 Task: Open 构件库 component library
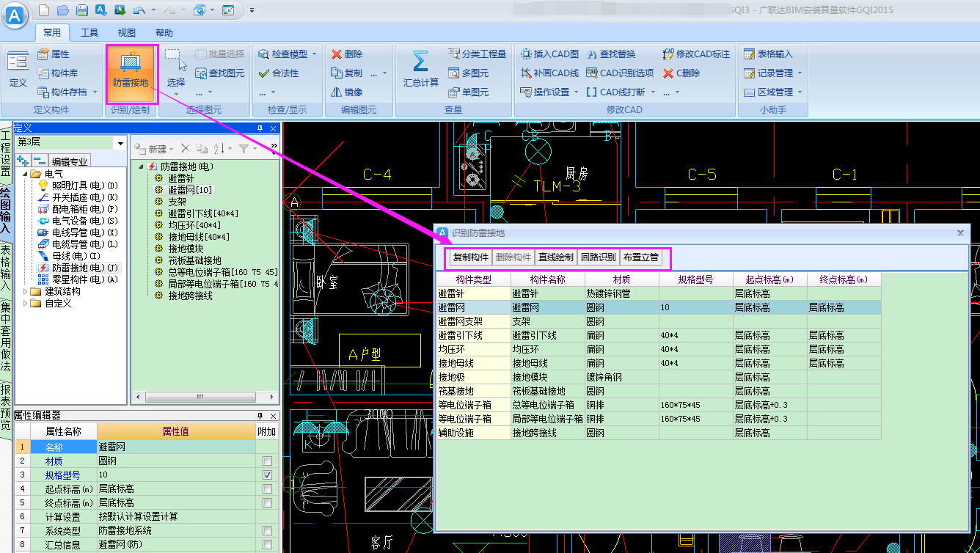click(x=58, y=73)
